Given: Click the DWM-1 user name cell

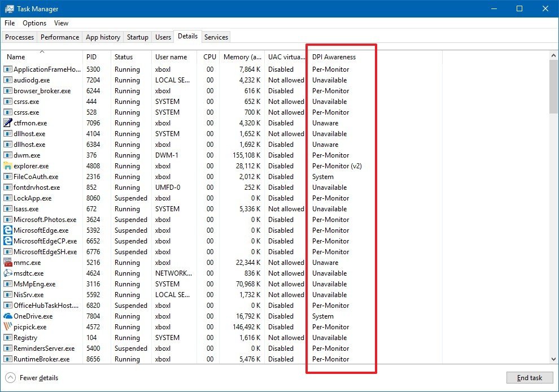Looking at the screenshot, I should click(167, 155).
